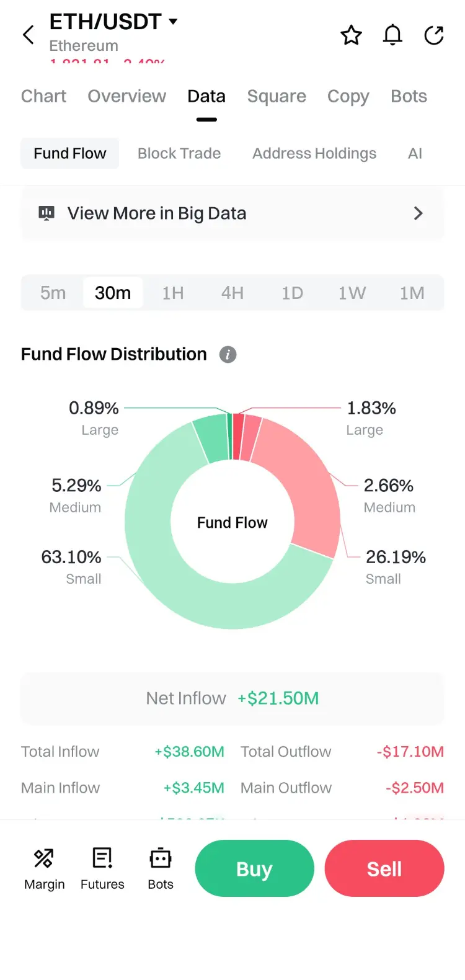
Task: Click the Fund Flow Distribution info icon
Action: [x=228, y=354]
